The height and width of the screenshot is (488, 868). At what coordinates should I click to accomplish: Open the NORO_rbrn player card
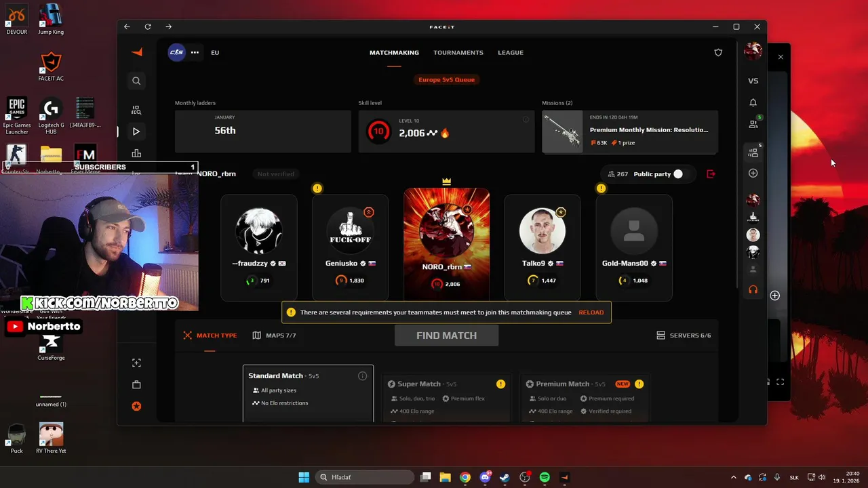446,244
